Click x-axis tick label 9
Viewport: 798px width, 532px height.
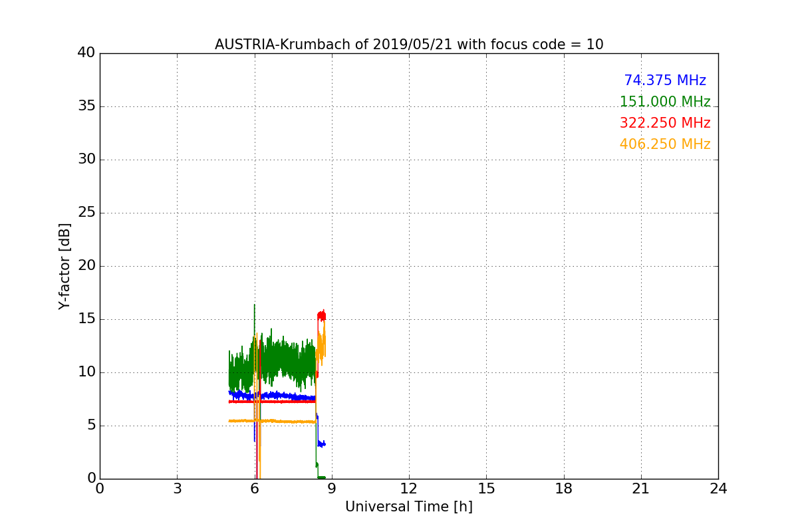click(332, 489)
